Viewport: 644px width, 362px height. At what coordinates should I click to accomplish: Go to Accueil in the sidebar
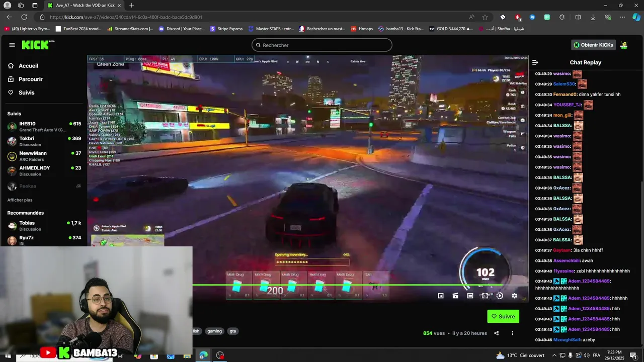tap(28, 66)
